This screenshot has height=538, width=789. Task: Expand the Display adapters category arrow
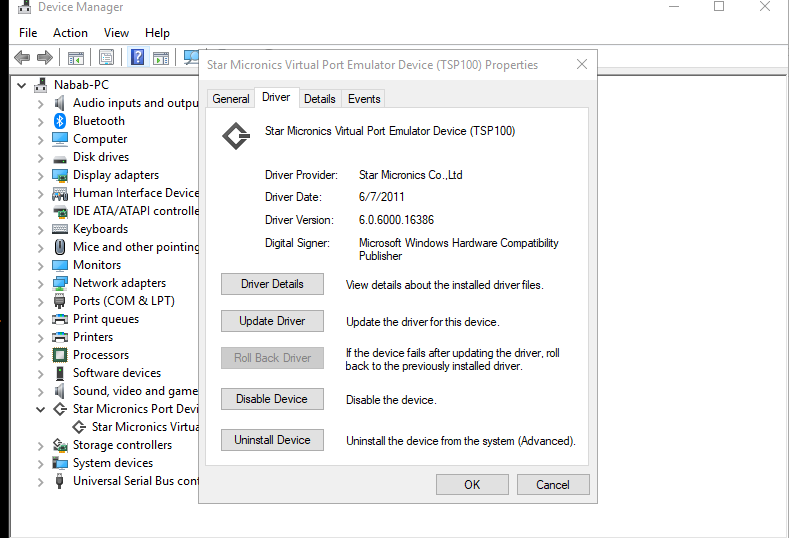pos(41,176)
